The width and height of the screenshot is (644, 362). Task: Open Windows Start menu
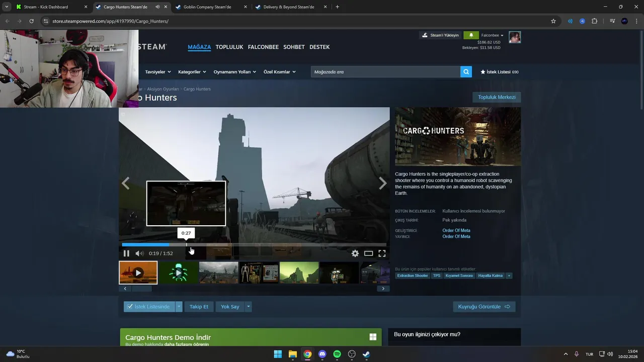pyautogui.click(x=278, y=354)
